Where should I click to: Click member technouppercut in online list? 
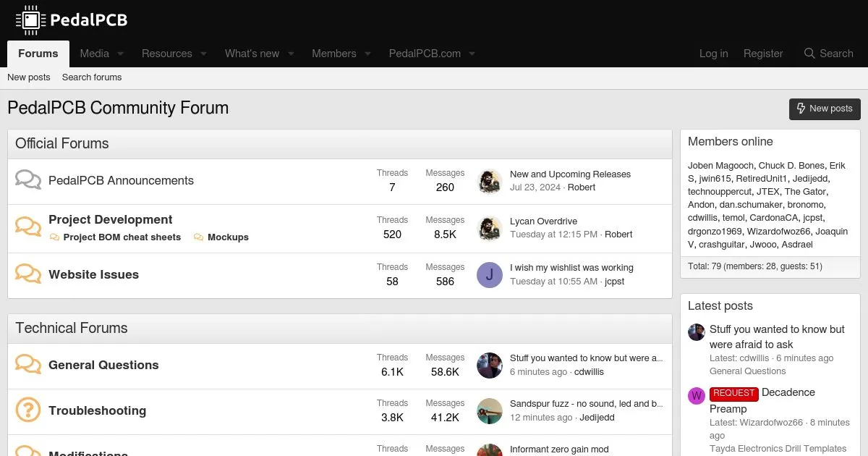click(720, 192)
